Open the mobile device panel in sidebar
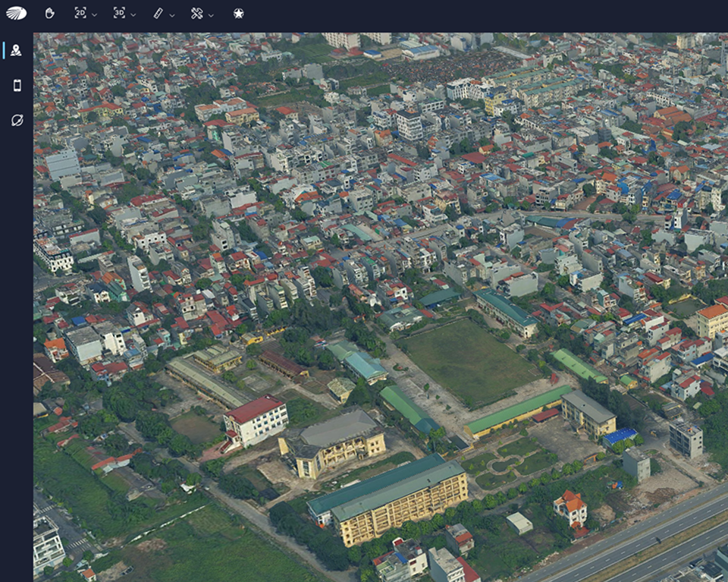The width and height of the screenshot is (728, 582). [17, 85]
